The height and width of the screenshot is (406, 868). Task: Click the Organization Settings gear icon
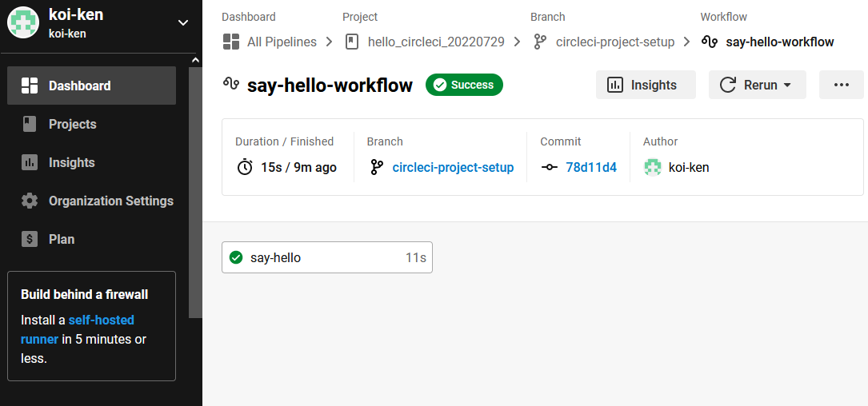click(30, 201)
